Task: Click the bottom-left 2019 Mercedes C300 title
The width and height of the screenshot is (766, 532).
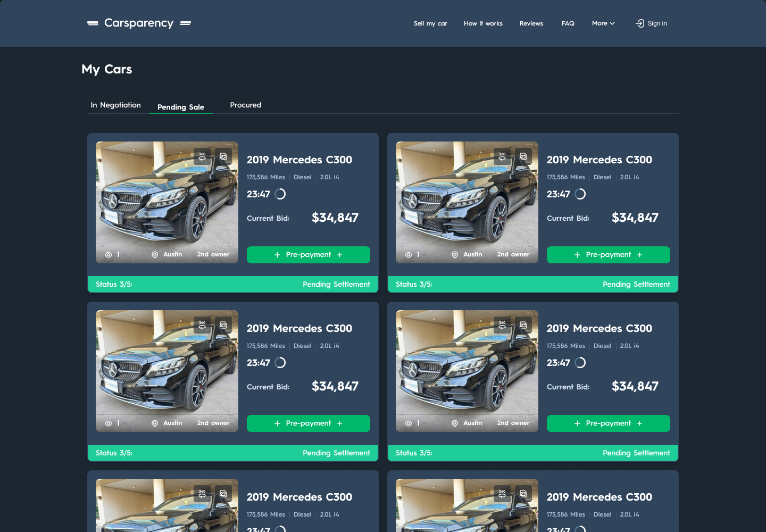Action: click(x=299, y=497)
